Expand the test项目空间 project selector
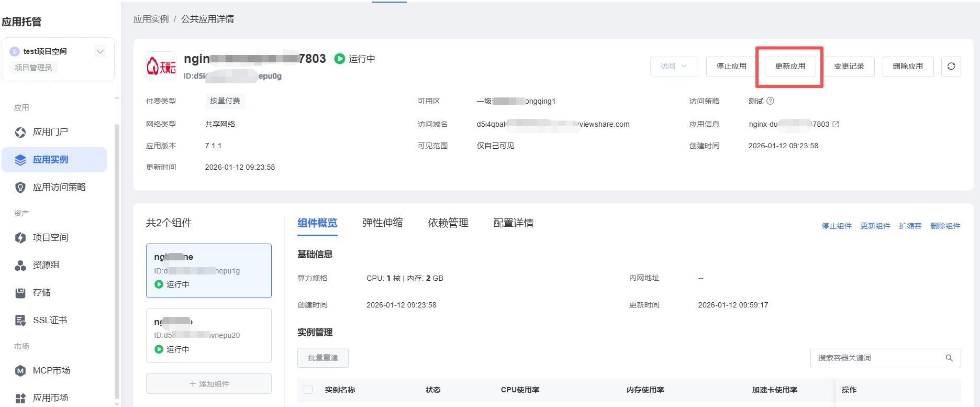This screenshot has height=407, width=980. (x=100, y=51)
